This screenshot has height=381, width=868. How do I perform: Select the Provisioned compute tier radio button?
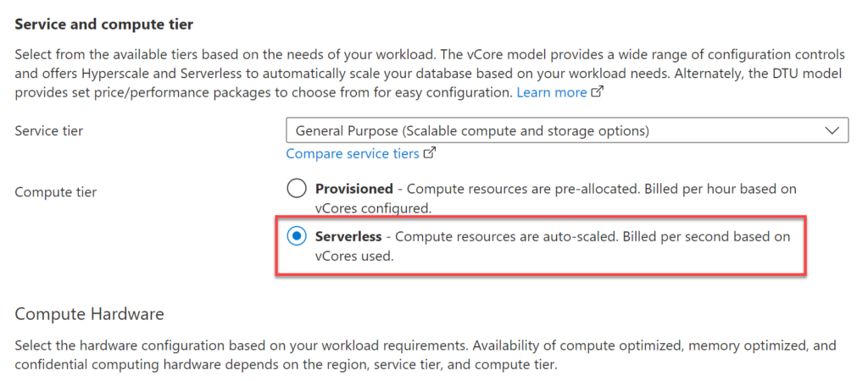pyautogui.click(x=297, y=189)
